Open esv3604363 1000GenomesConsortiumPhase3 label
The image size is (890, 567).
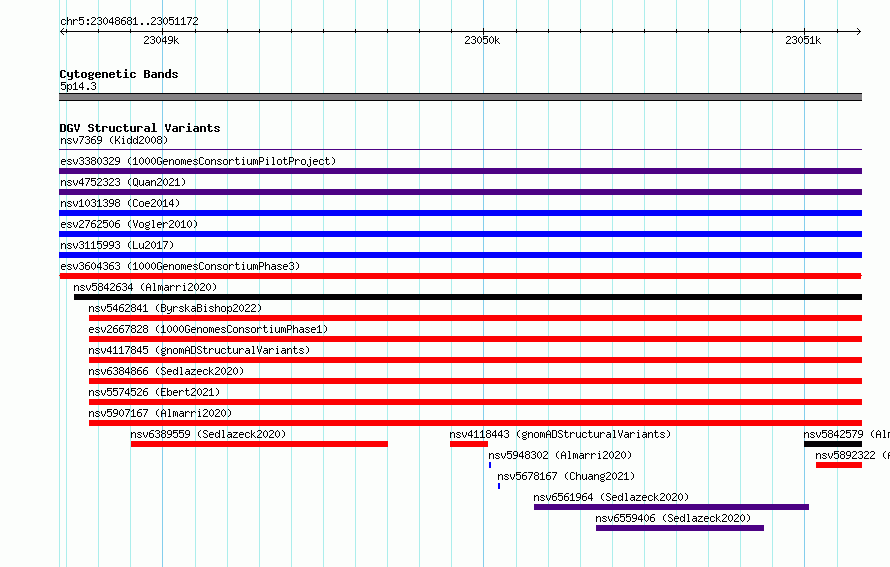(x=180, y=266)
